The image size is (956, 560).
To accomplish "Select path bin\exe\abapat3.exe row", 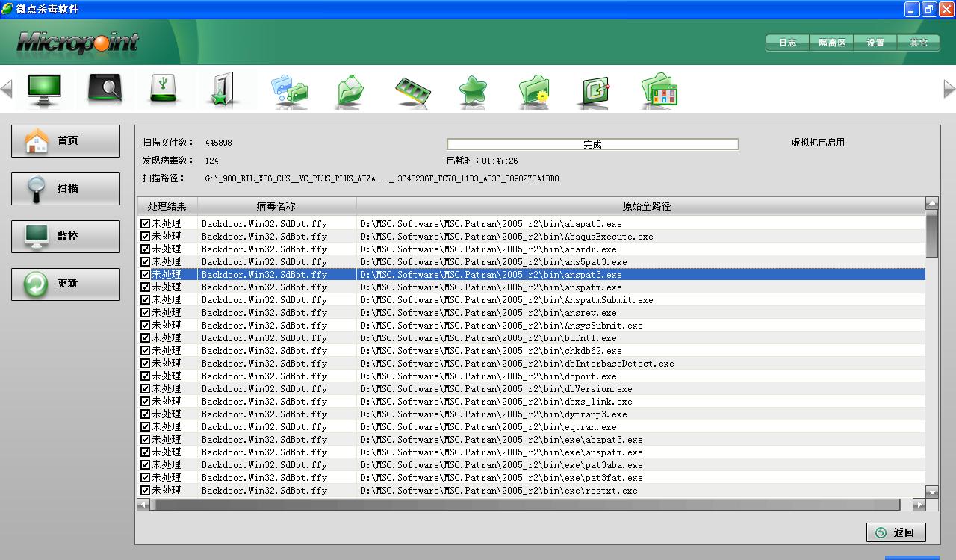I will pyautogui.click(x=531, y=439).
